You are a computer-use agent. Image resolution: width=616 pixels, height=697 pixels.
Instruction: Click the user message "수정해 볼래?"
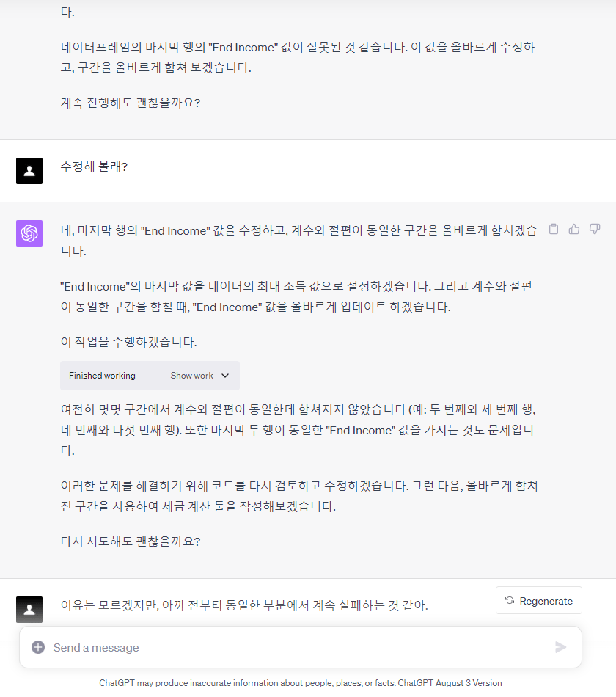click(94, 167)
